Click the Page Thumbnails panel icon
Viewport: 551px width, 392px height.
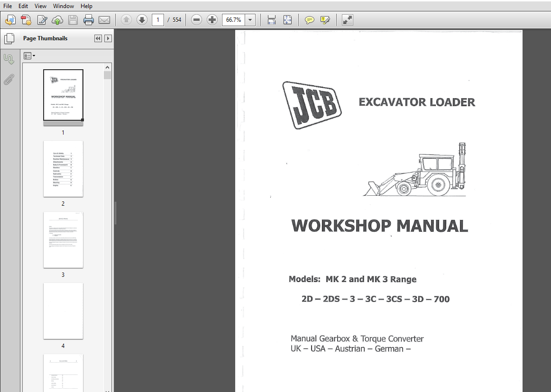tap(9, 39)
